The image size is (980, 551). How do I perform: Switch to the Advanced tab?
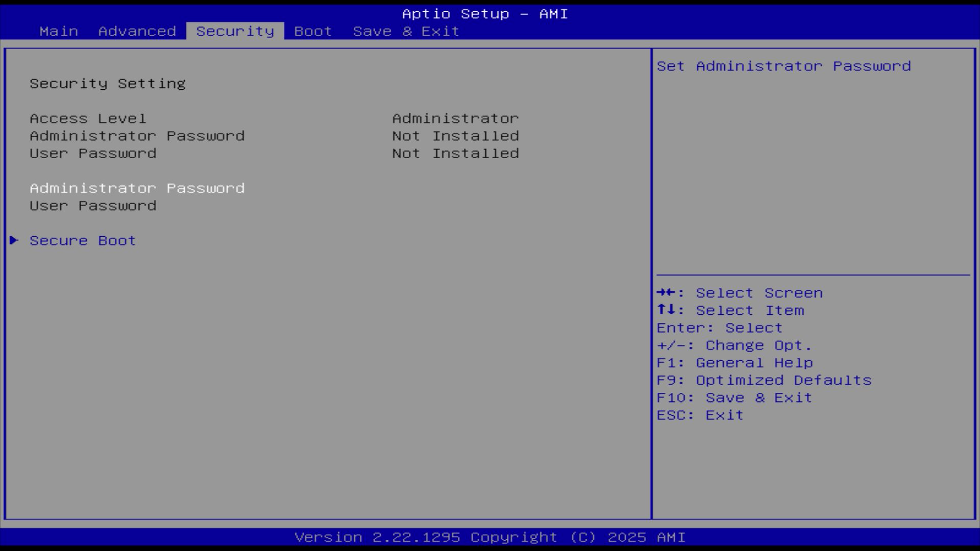[x=137, y=31]
